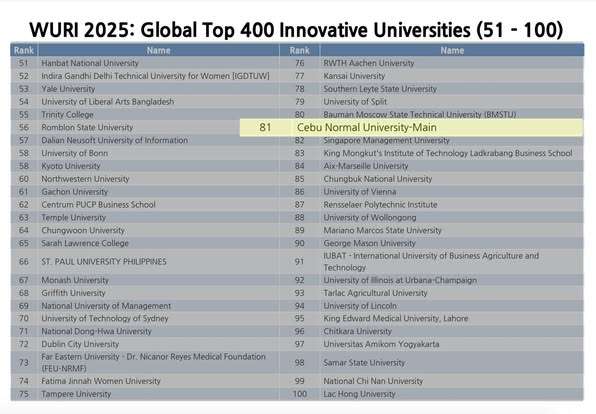
Task: Click 'Tampere University'
Action: click(x=76, y=394)
